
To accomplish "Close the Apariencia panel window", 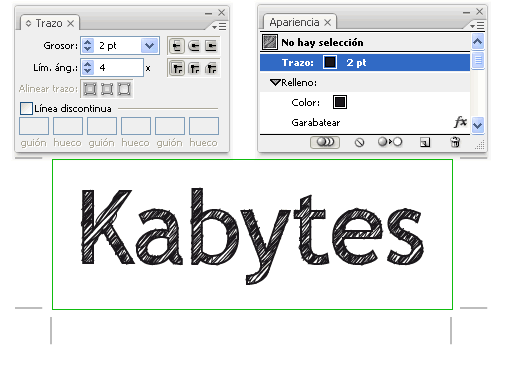I will tap(480, 12).
